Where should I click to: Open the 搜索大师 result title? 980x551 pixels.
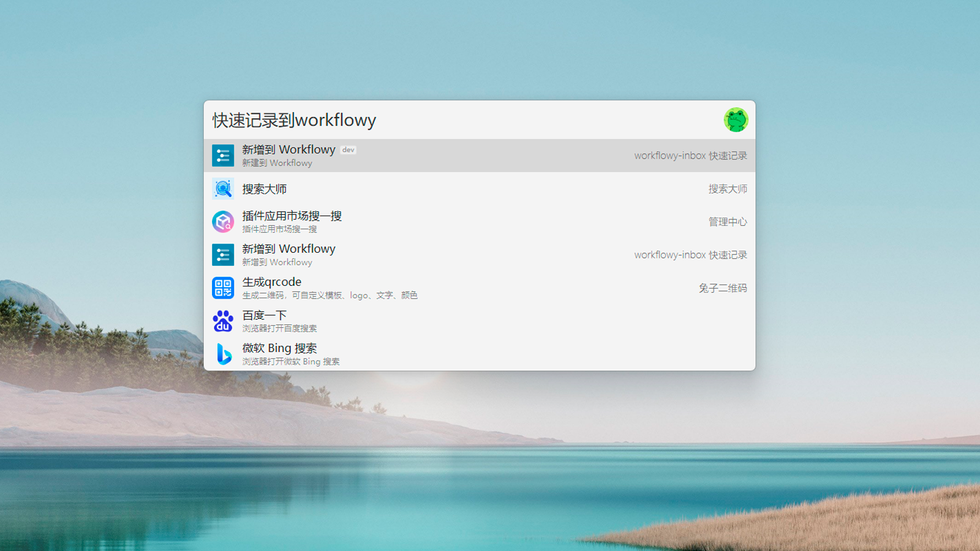click(x=264, y=189)
